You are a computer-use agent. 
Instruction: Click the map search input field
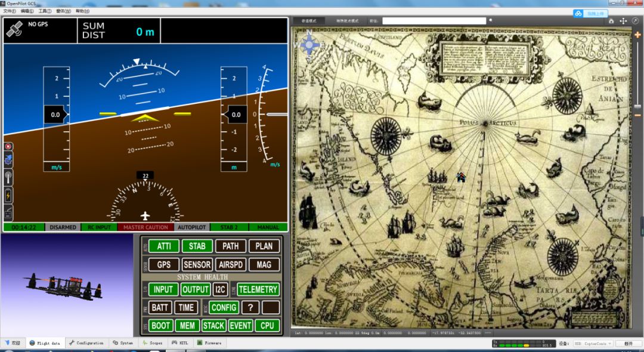pos(434,20)
